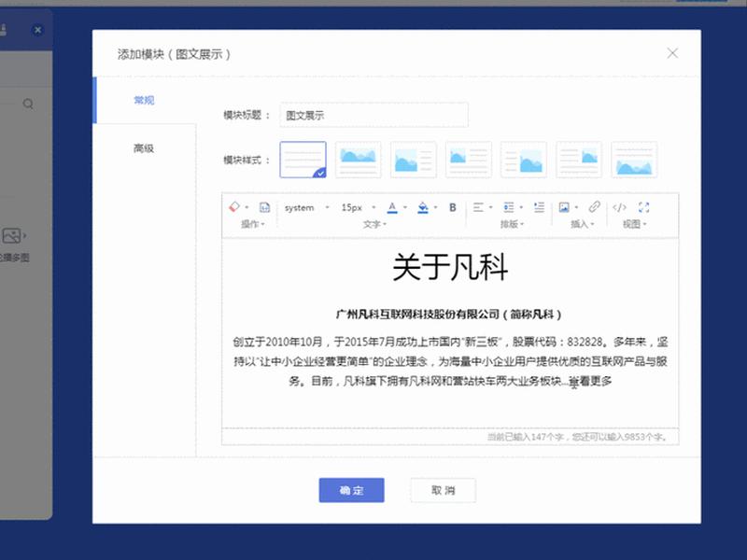
Task: Click the magnifier search icon in background panel
Action: (x=28, y=104)
